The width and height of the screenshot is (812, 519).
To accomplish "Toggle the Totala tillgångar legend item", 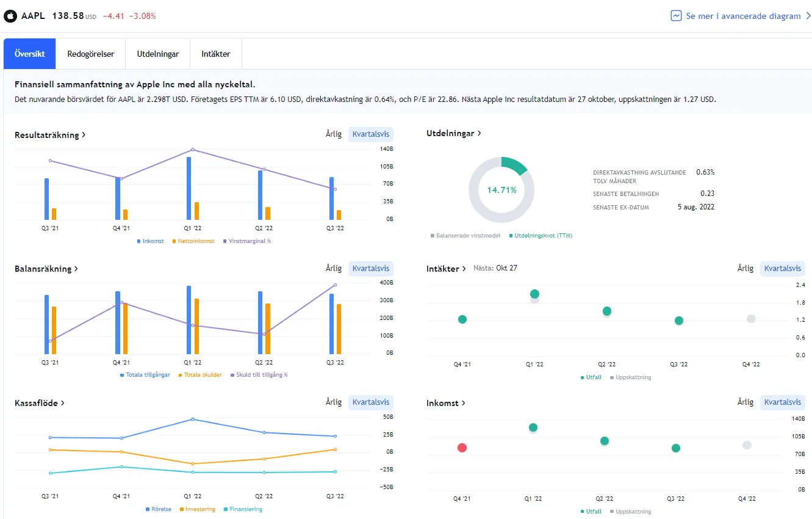I will point(145,375).
